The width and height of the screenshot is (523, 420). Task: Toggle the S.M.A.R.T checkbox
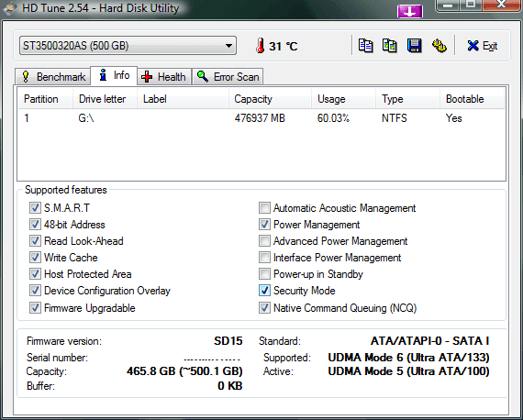[x=35, y=207]
